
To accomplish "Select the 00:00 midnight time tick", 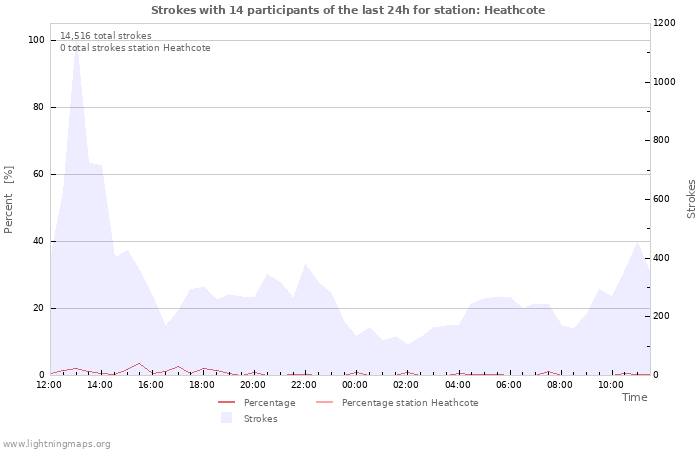I will (355, 385).
